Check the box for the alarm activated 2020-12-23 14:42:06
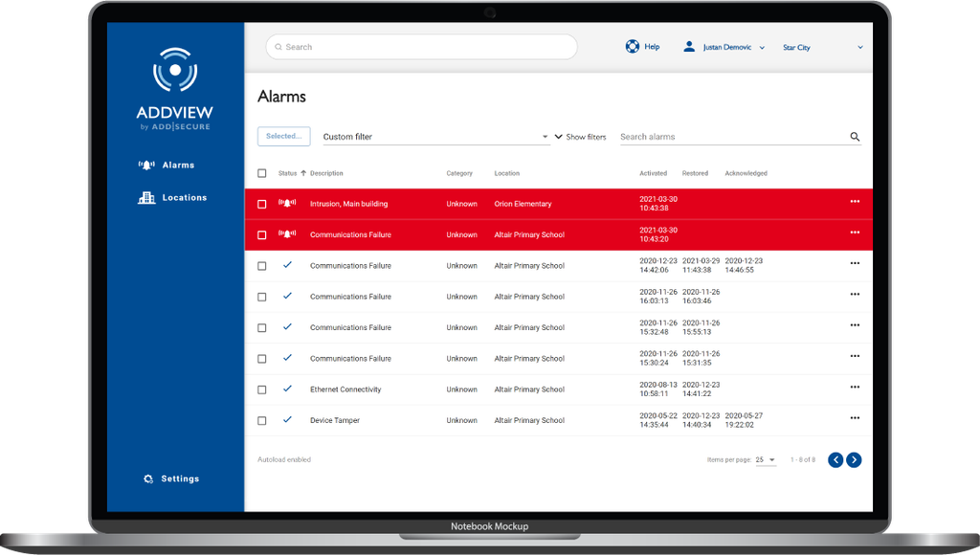 (262, 266)
